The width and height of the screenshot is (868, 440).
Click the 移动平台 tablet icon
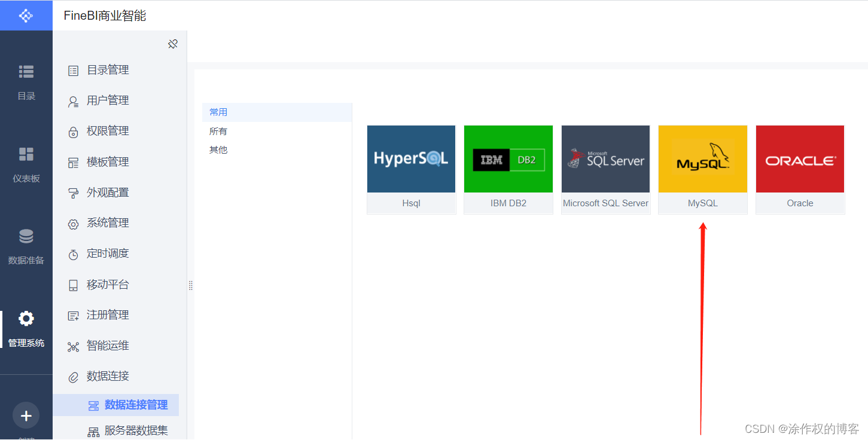tap(73, 286)
